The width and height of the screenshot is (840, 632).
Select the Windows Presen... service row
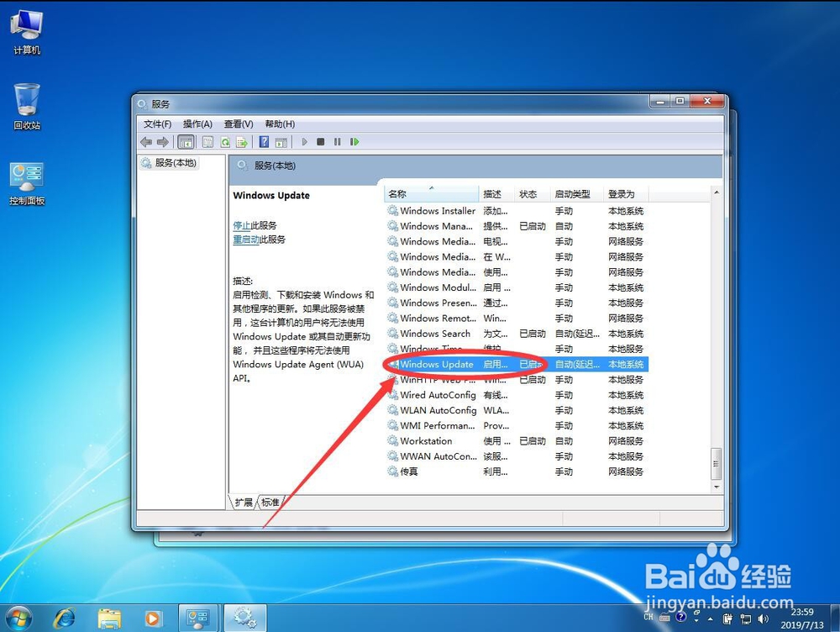517,303
